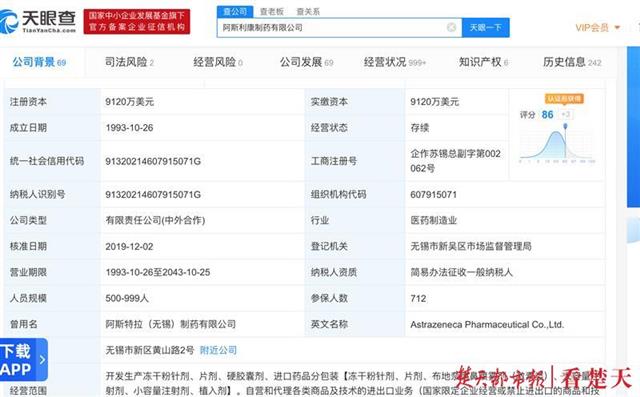Clear the search box with the X icon
This screenshot has height=397, width=640.
click(x=451, y=27)
